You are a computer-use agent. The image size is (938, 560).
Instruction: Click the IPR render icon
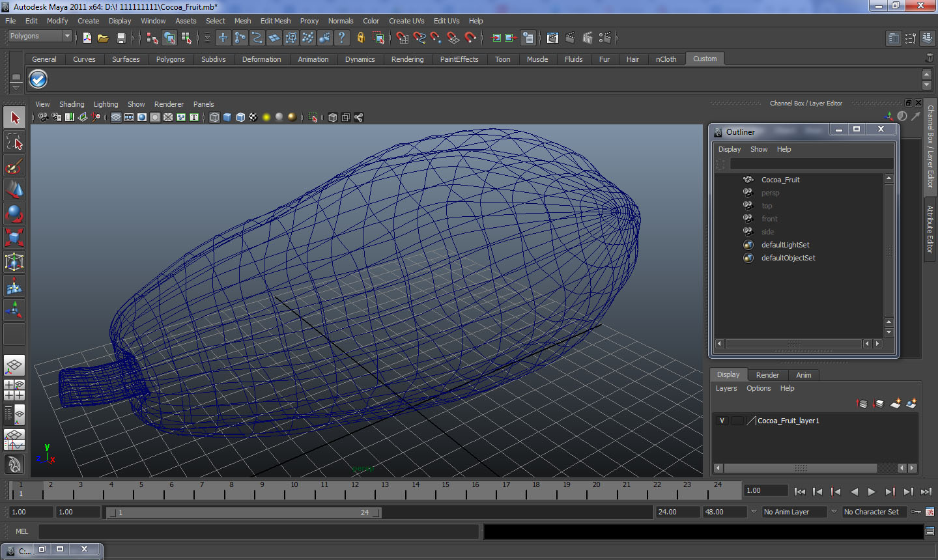pos(587,38)
